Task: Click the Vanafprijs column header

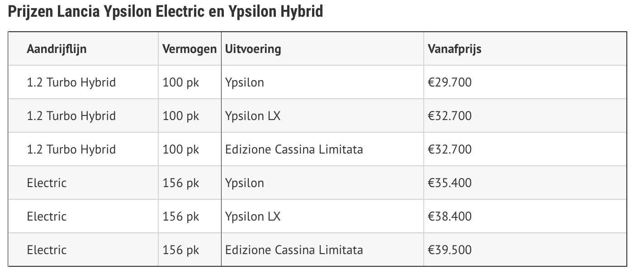Action: pyautogui.click(x=455, y=49)
